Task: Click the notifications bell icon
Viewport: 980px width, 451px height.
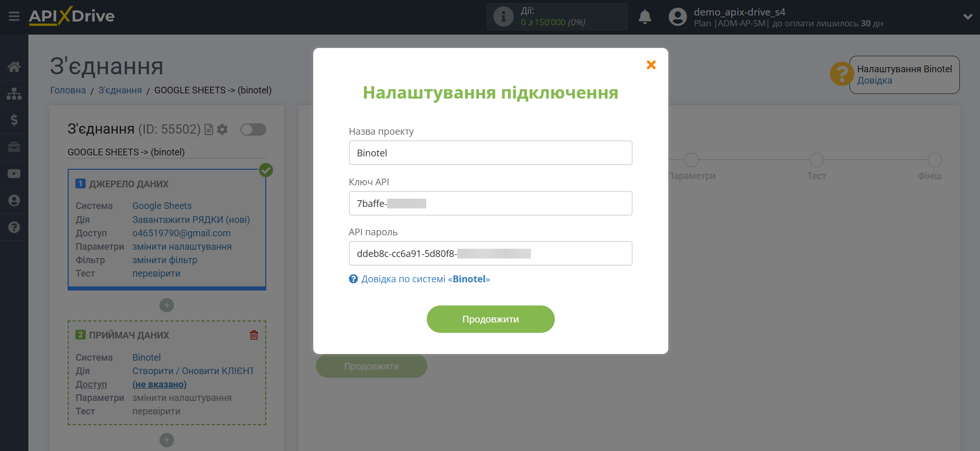Action: (x=645, y=17)
